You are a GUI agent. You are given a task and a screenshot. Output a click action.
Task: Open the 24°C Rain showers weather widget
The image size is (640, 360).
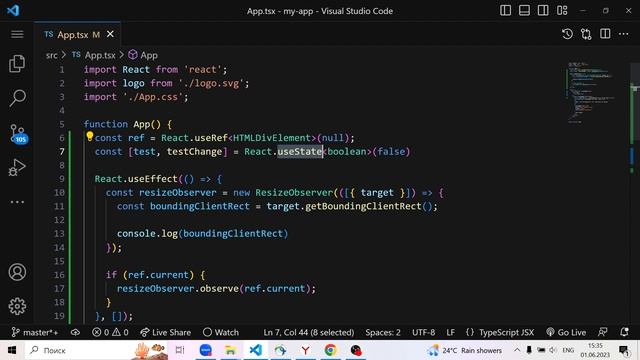click(x=464, y=350)
